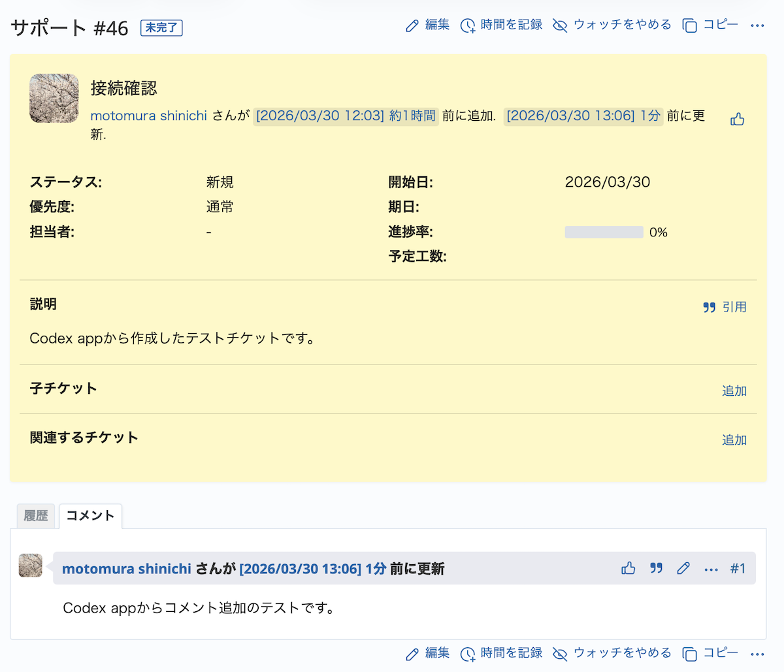Viewport: 784px width, 672px height.
Task: Add a related ticket via 追加
Action: click(734, 440)
